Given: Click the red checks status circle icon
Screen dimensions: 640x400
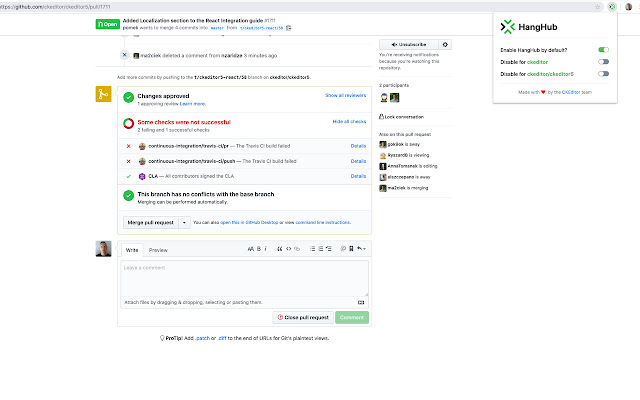Looking at the screenshot, I should [x=129, y=124].
